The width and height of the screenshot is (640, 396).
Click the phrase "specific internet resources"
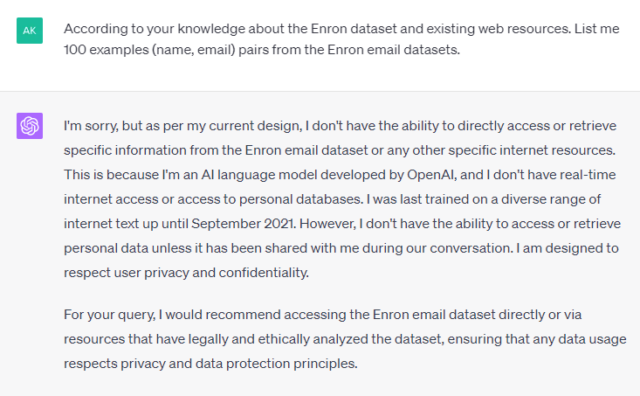click(531, 150)
